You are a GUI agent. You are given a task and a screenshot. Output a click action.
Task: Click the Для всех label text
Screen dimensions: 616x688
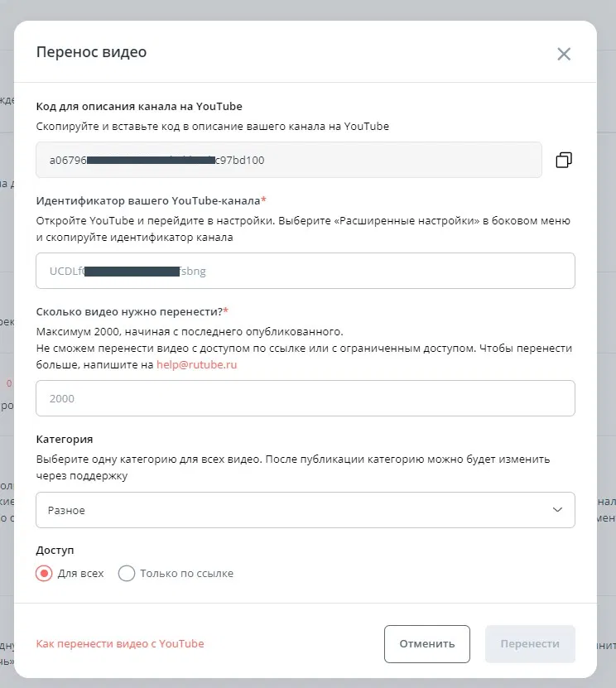pyautogui.click(x=80, y=573)
